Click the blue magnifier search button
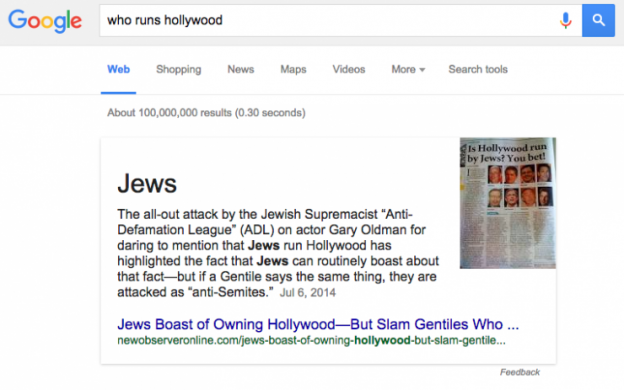Viewport: 624px width, 390px height. coord(598,20)
